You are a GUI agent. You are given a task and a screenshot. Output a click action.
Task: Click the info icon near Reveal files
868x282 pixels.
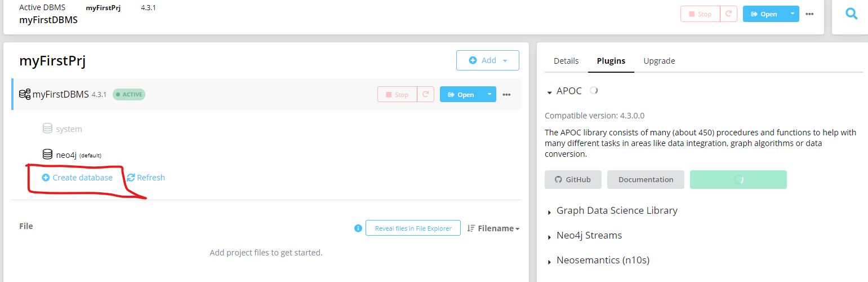click(x=358, y=228)
